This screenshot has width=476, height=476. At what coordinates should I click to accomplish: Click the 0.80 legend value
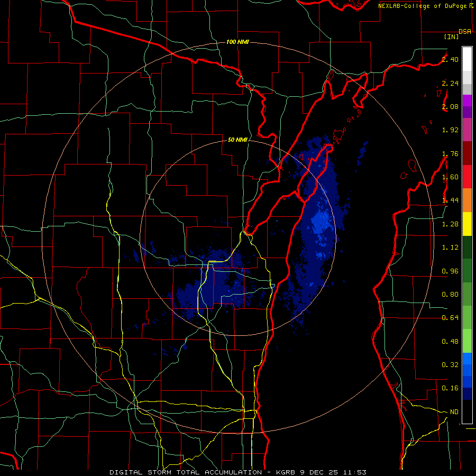click(450, 295)
